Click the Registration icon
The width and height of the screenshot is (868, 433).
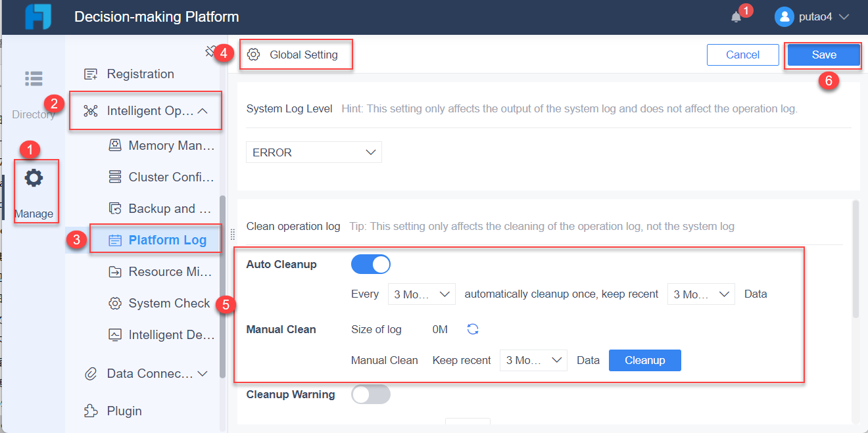point(91,74)
